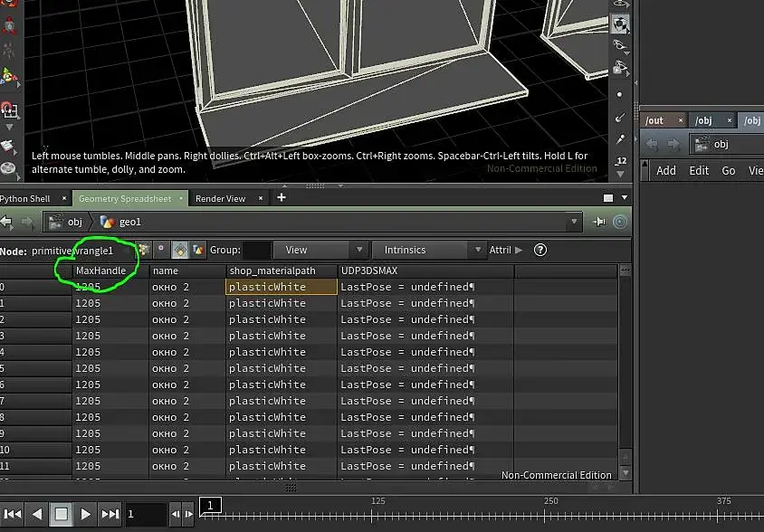Select the pose tool in left toolbar
The height and width of the screenshot is (532, 764).
tap(8, 51)
